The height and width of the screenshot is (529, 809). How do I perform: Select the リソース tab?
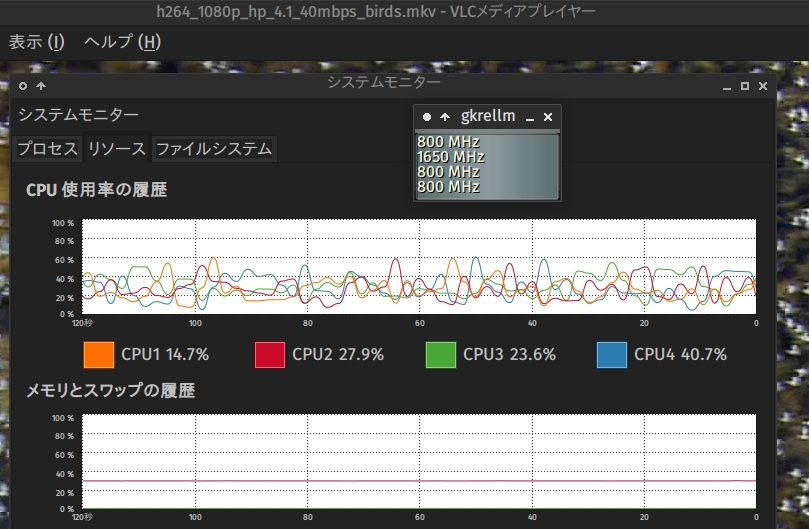pyautogui.click(x=117, y=149)
